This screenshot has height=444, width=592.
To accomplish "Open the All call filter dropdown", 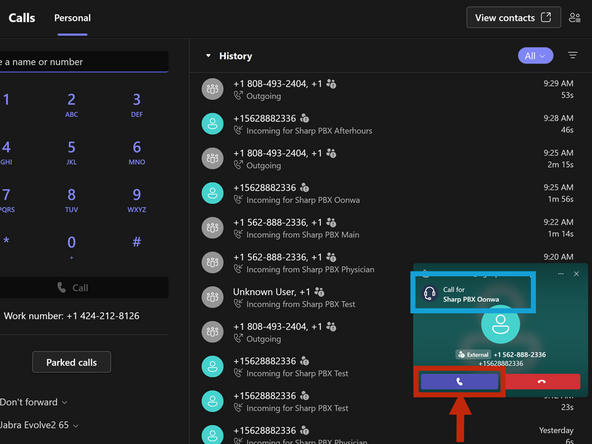I will tap(535, 56).
